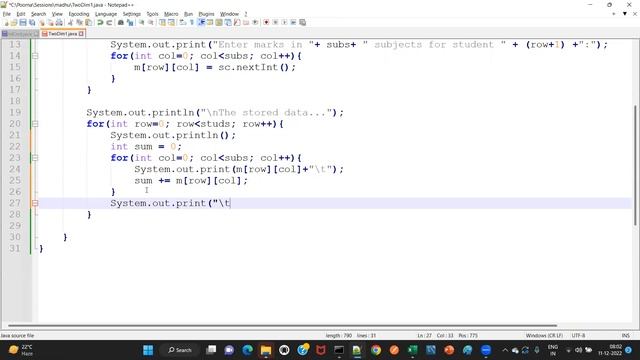Click line number 19 in the margin

(15, 112)
